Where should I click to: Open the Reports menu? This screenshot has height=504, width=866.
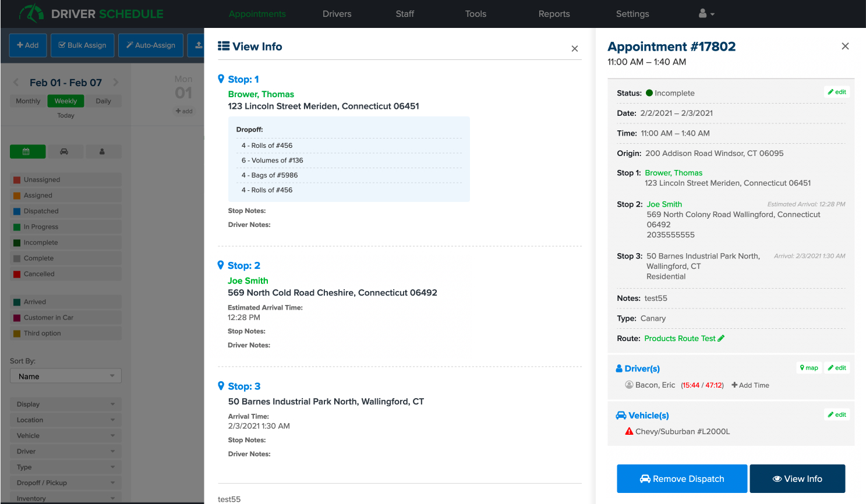[x=554, y=14]
